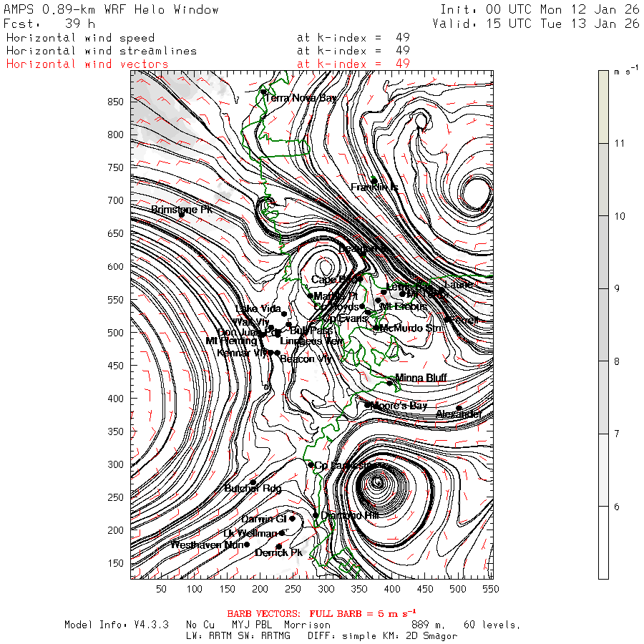
Task: Click the Alexander station label
Action: click(x=459, y=414)
